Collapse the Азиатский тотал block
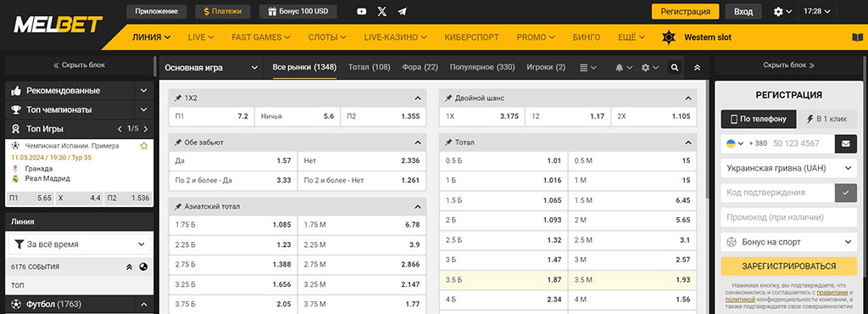Screen dimensions: 868x314 [418, 206]
